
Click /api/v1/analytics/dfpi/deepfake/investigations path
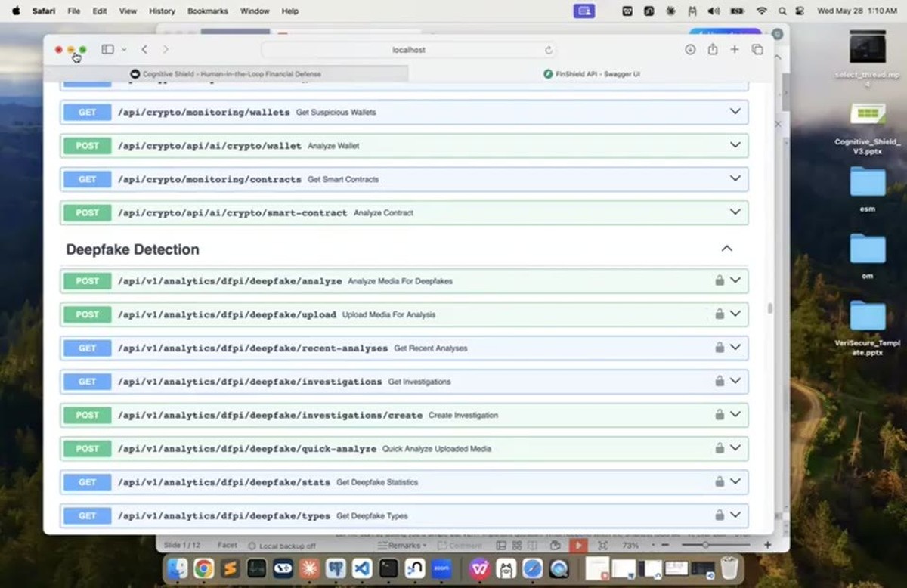pos(249,382)
